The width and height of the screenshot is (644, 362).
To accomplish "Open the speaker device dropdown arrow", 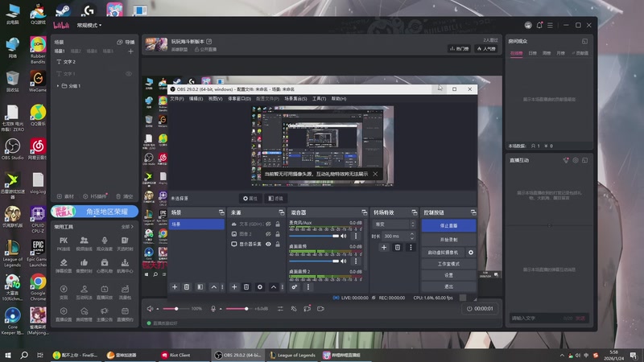I will (x=158, y=309).
